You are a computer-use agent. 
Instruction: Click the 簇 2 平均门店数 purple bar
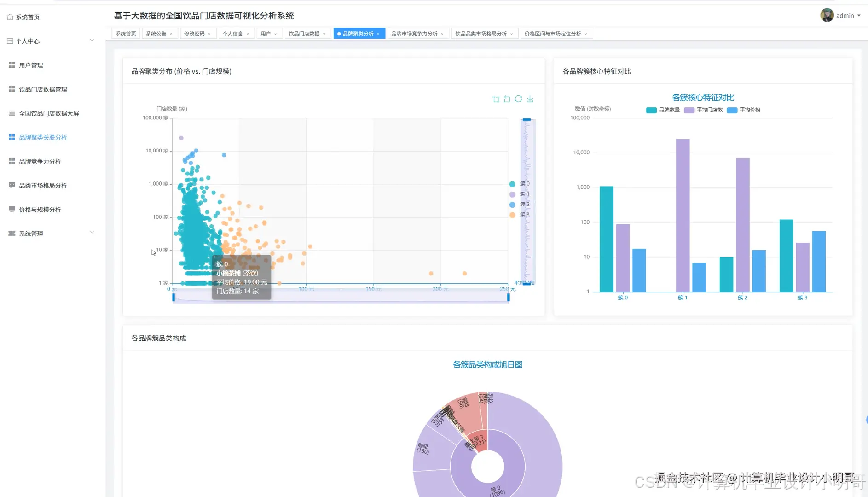pos(743,225)
